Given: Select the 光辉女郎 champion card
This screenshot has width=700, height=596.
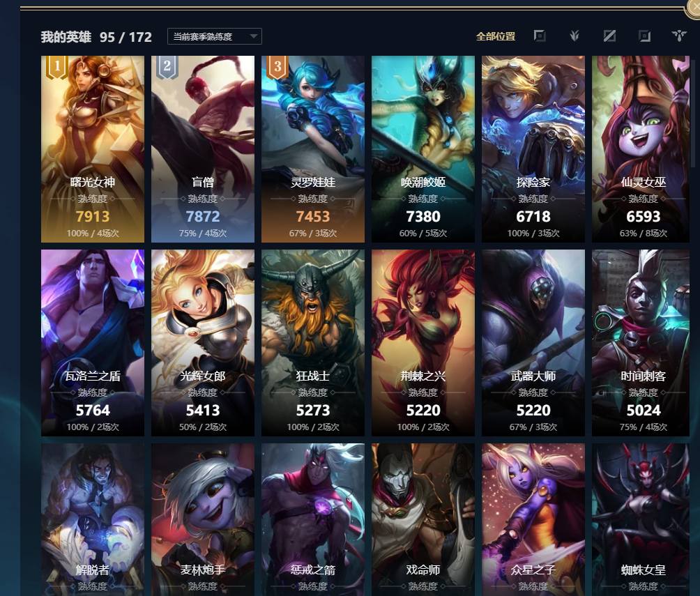Looking at the screenshot, I should pos(203,343).
